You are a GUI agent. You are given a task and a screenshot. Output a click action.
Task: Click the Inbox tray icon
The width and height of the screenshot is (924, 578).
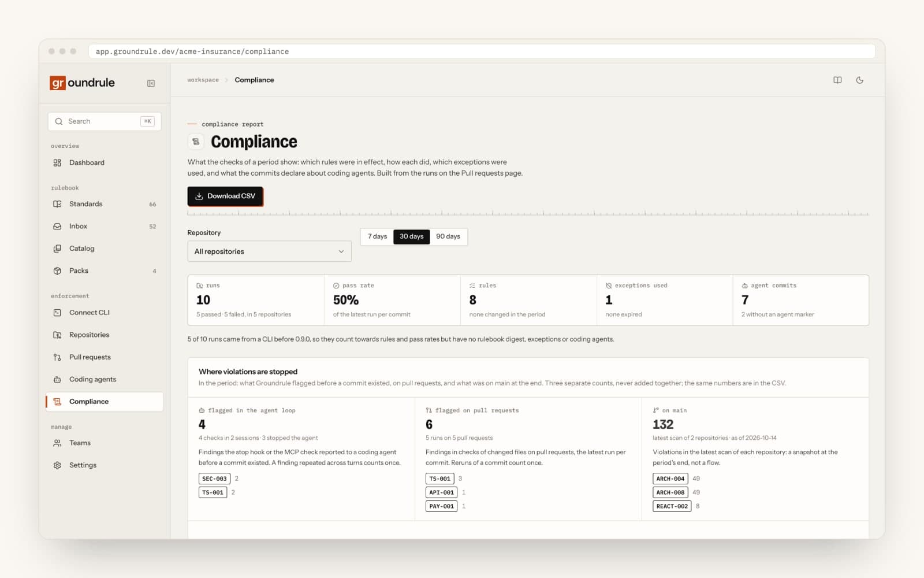tap(57, 227)
